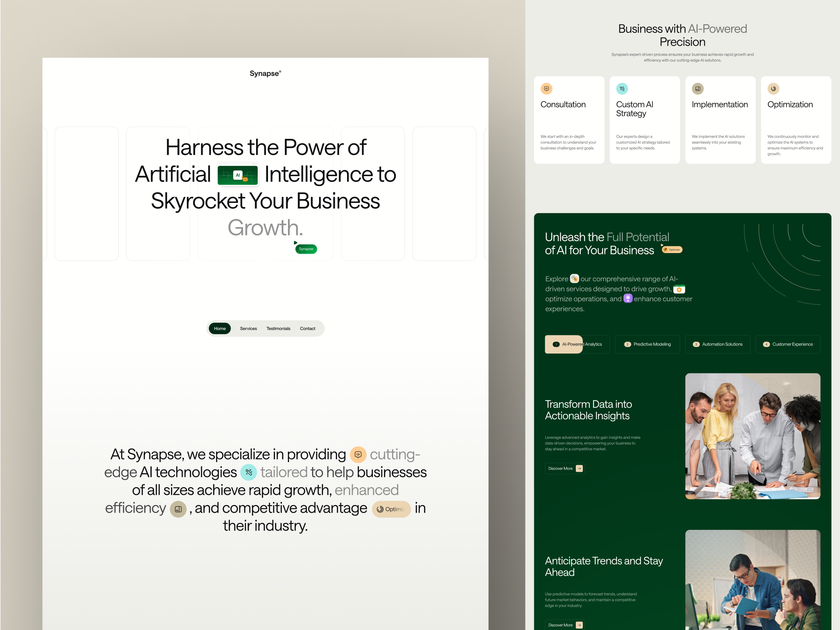Select the 'Automation Solutions' step
Viewport: 840px width, 630px height.
click(718, 344)
